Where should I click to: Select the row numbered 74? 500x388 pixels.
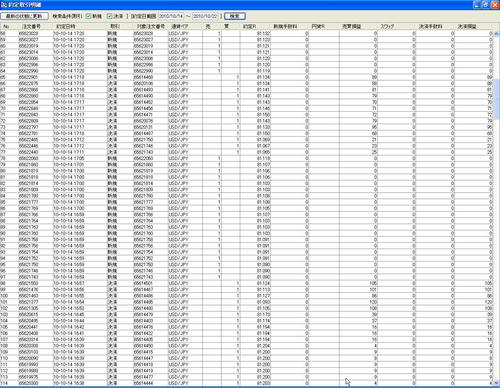click(246, 133)
